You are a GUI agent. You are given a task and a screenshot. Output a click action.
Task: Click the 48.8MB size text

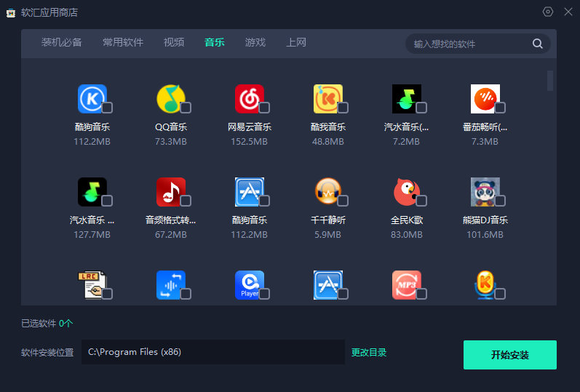click(327, 142)
